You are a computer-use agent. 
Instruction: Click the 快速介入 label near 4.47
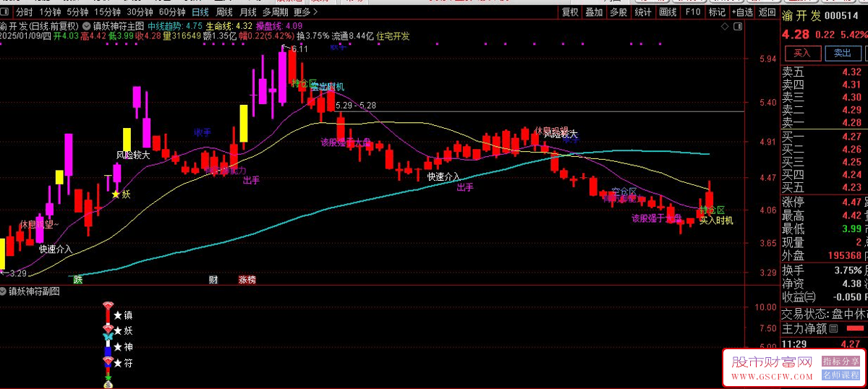[x=443, y=176]
